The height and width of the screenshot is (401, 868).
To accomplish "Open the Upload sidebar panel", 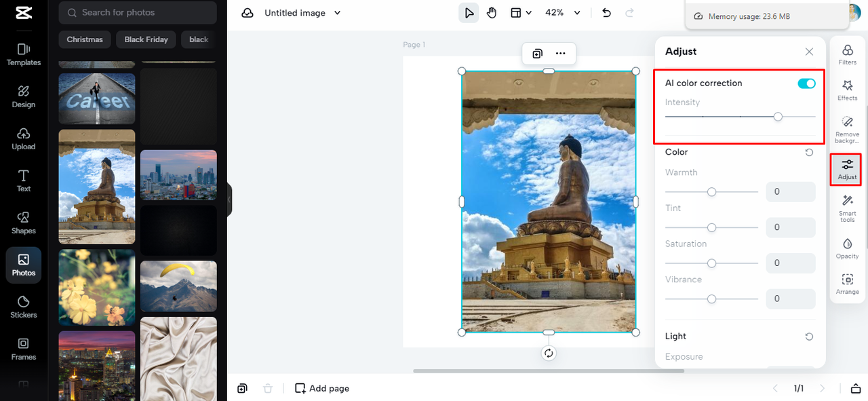I will click(24, 138).
